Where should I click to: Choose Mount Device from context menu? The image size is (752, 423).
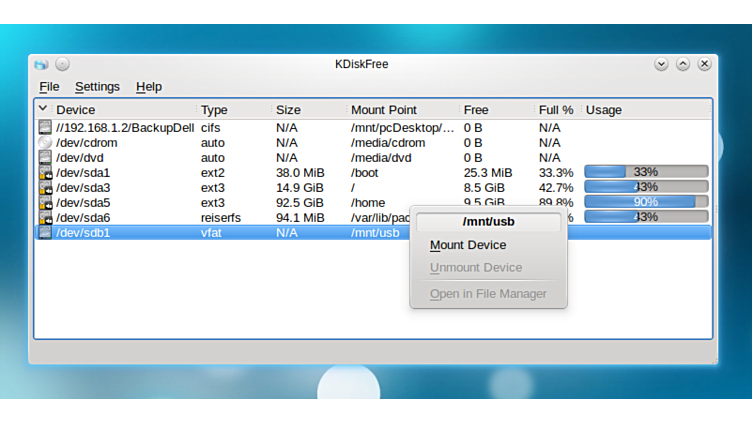coord(468,245)
